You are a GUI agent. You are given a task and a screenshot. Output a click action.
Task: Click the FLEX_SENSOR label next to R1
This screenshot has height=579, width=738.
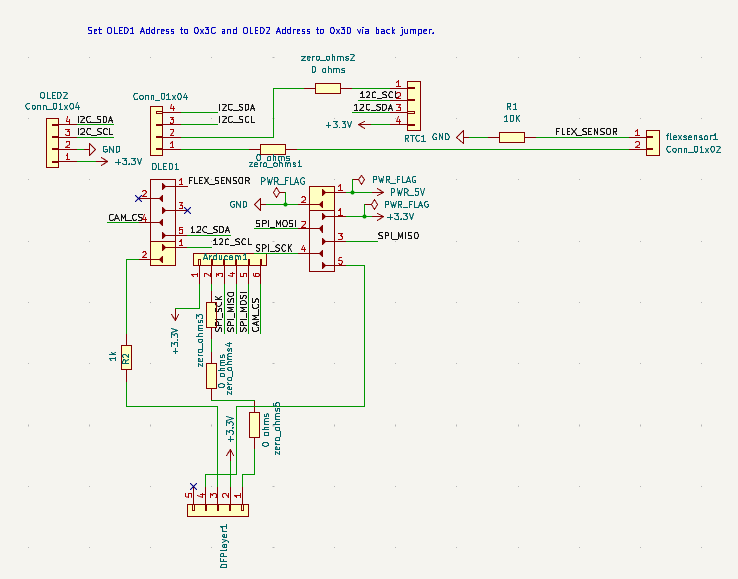click(586, 132)
